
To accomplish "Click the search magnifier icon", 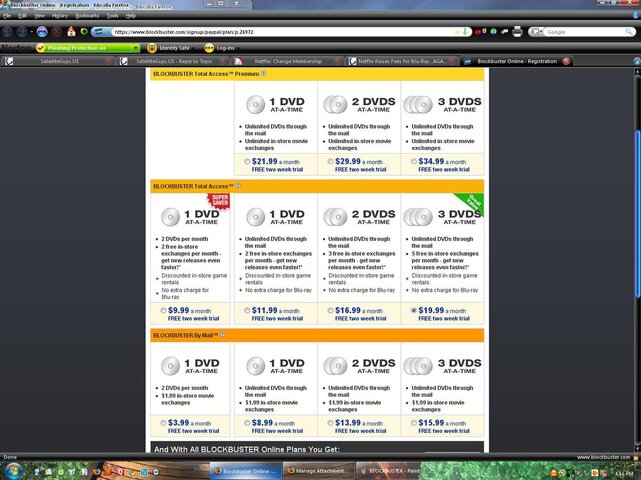I will point(629,31).
